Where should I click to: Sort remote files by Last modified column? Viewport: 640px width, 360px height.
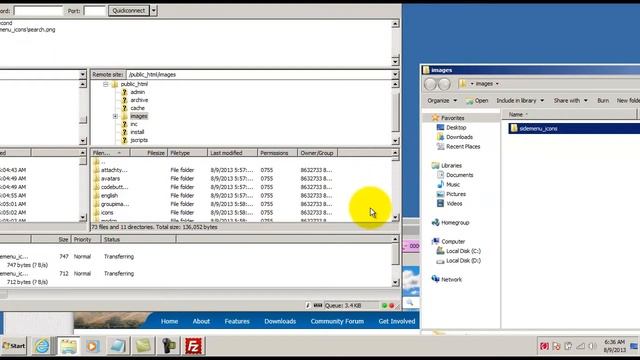click(232, 153)
